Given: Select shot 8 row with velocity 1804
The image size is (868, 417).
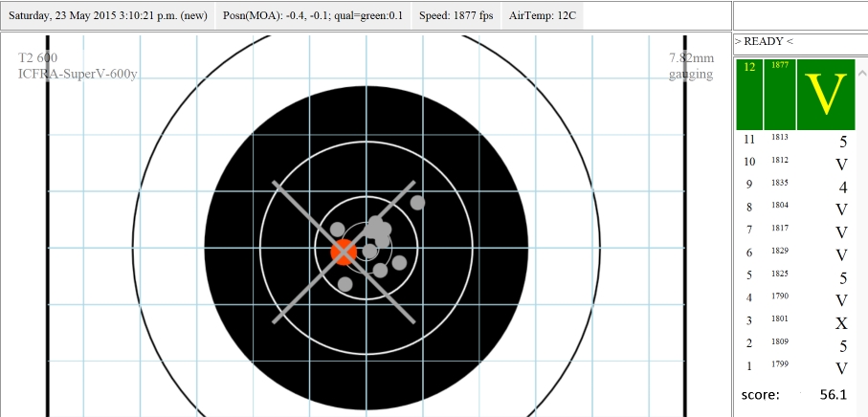Looking at the screenshot, I should [795, 209].
